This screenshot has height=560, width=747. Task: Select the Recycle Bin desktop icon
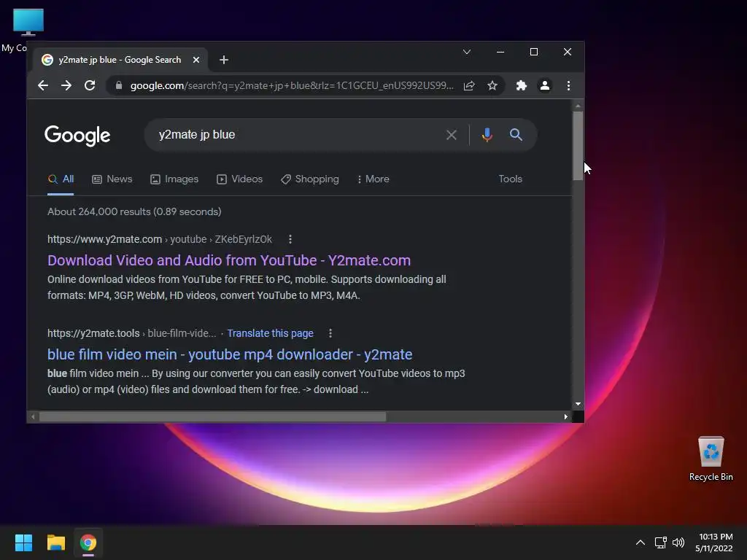(711, 459)
